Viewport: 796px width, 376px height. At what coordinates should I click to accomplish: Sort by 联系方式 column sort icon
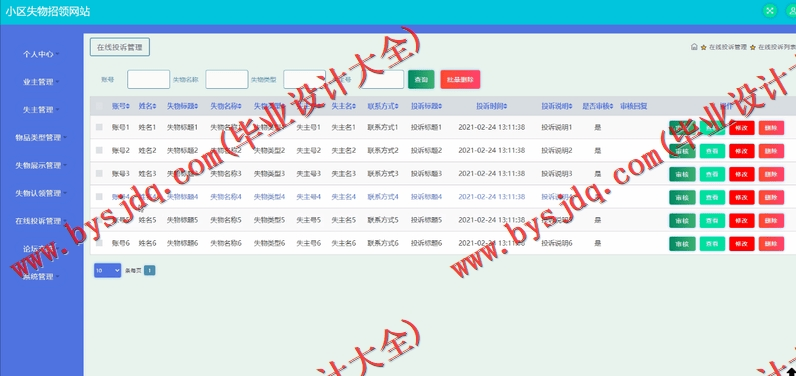pyautogui.click(x=397, y=107)
